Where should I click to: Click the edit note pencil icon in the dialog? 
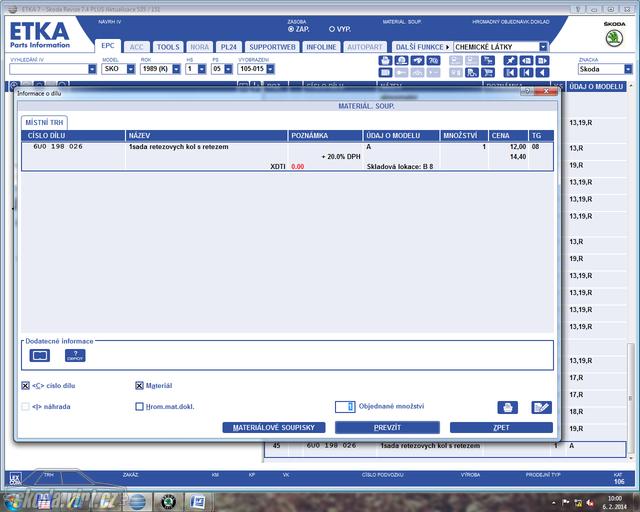541,407
